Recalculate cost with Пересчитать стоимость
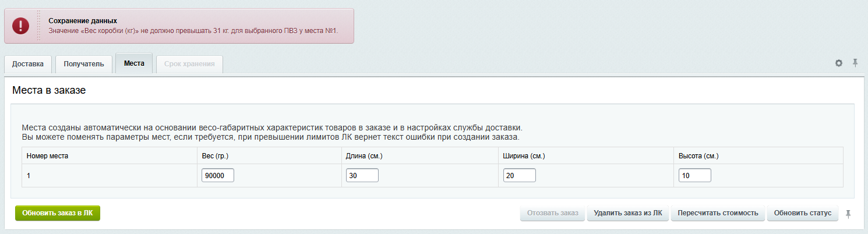 pos(718,213)
